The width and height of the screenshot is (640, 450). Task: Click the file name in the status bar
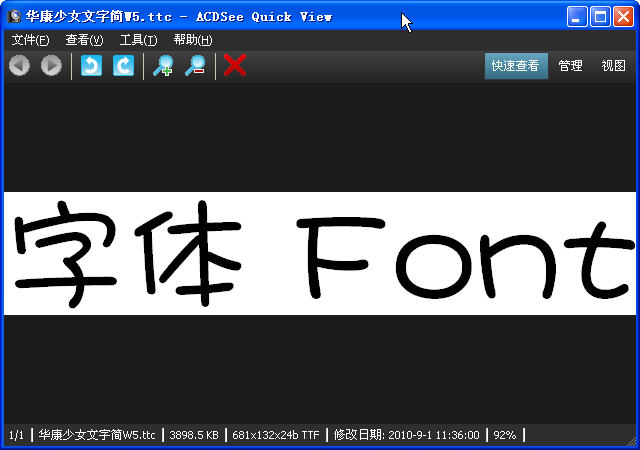[x=97, y=435]
